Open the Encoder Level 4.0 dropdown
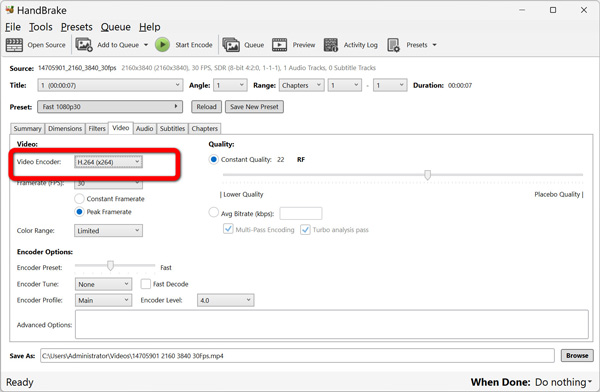 (x=225, y=300)
